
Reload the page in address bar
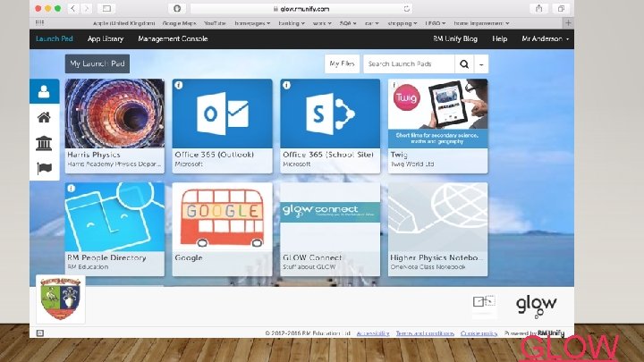[x=406, y=9]
